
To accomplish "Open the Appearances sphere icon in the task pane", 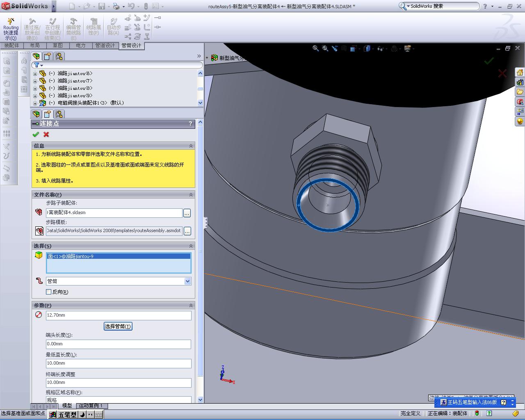I will (x=520, y=121).
